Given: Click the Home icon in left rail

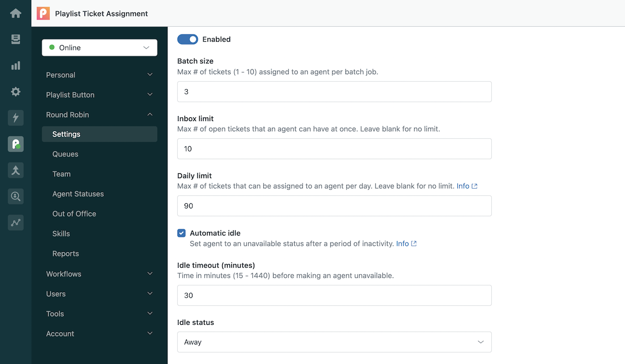Looking at the screenshot, I should [16, 14].
